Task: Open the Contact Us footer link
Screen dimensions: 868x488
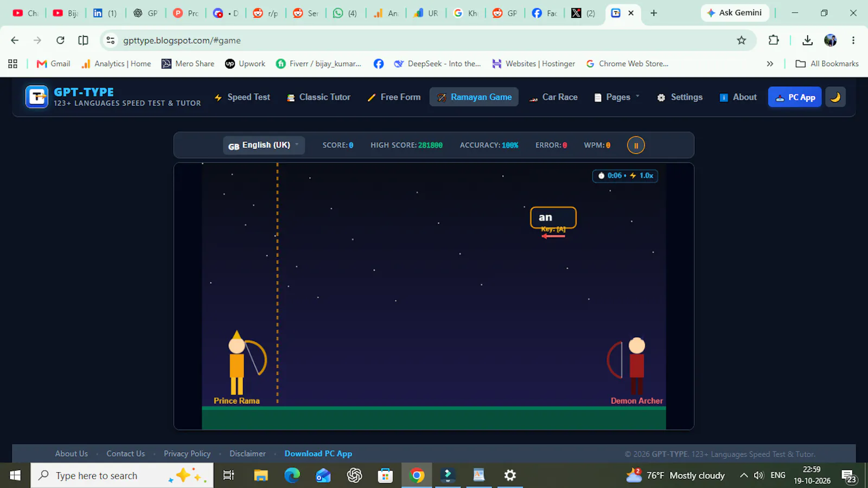Action: point(125,454)
